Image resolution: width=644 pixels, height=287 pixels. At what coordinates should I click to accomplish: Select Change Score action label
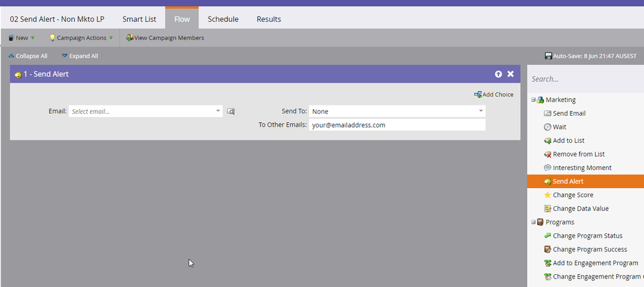point(573,195)
